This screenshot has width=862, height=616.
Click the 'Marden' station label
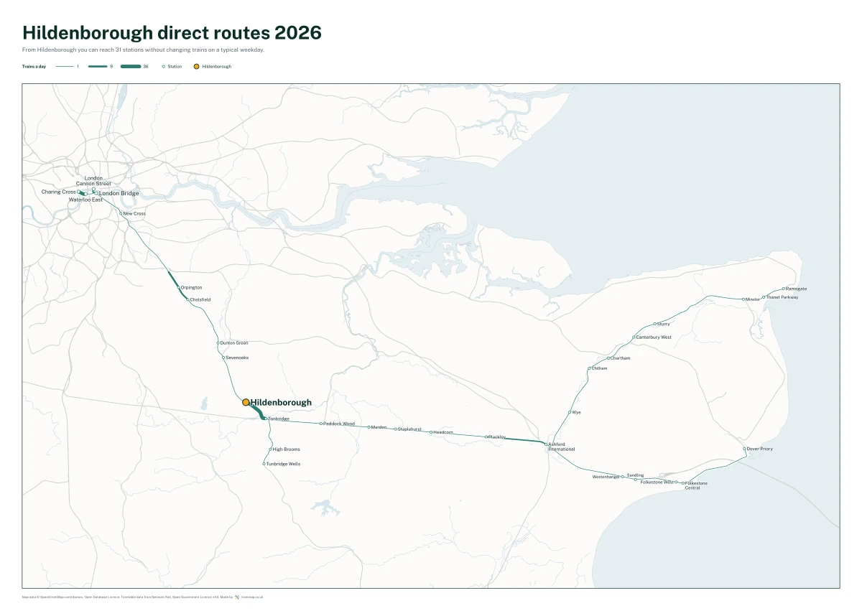click(x=379, y=427)
